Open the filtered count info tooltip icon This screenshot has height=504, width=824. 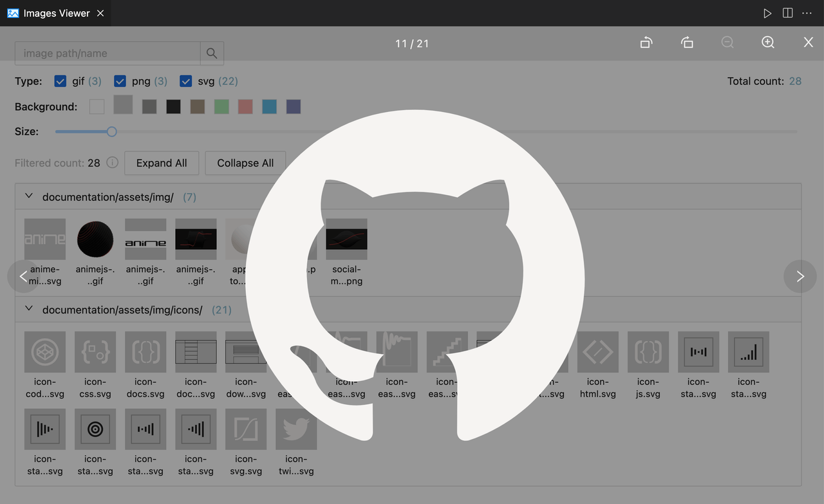click(112, 162)
